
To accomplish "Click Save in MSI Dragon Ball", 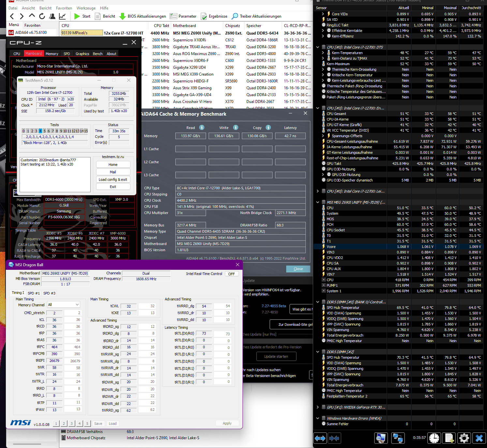I will (x=98, y=424).
